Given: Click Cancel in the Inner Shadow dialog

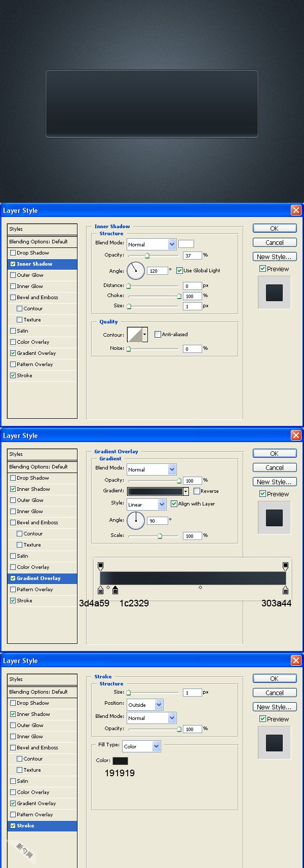Looking at the screenshot, I should [x=275, y=243].
